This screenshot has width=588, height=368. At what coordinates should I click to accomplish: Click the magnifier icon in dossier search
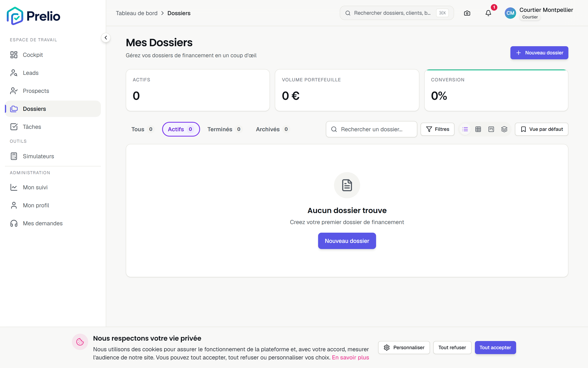coord(334,129)
